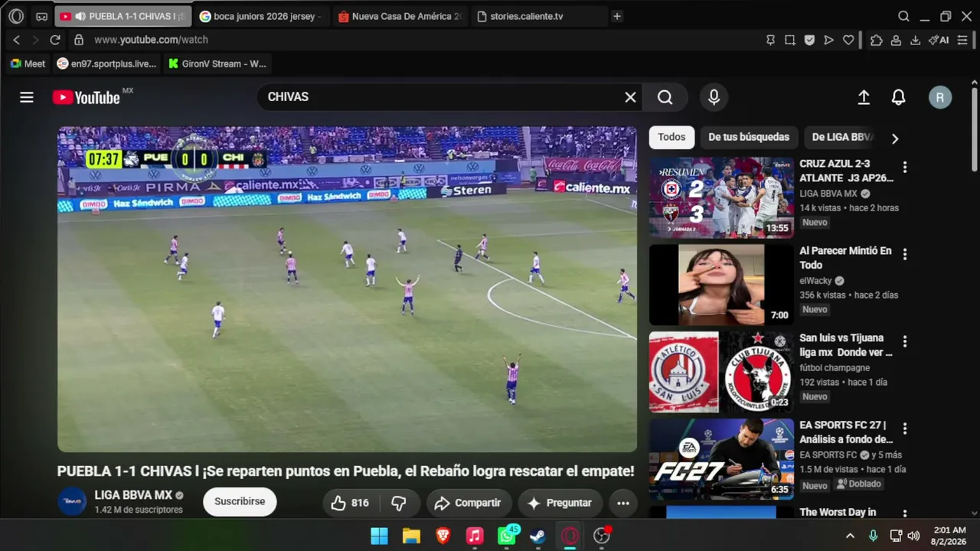Subscribe with the Suscribirse button

click(240, 501)
